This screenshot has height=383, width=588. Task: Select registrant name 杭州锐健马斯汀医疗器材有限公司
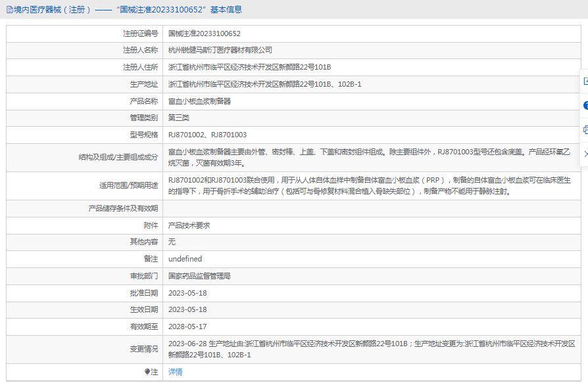tap(220, 50)
